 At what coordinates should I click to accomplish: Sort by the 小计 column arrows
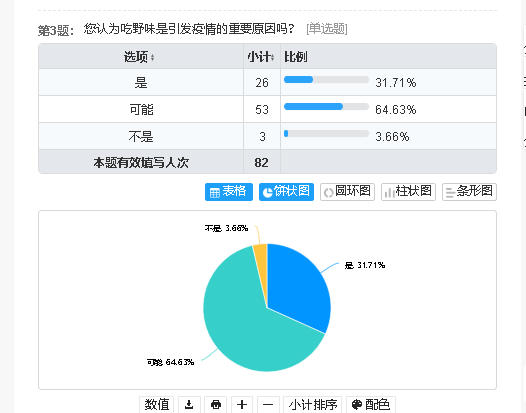272,57
